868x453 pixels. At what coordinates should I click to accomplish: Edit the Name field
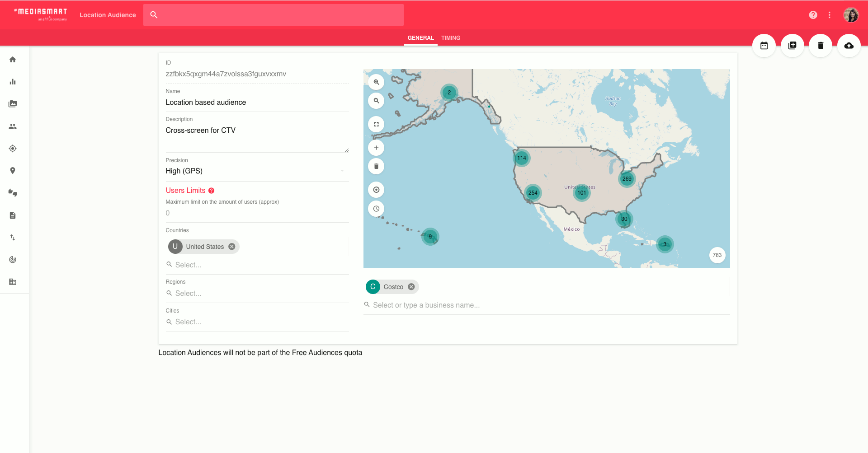click(x=257, y=103)
